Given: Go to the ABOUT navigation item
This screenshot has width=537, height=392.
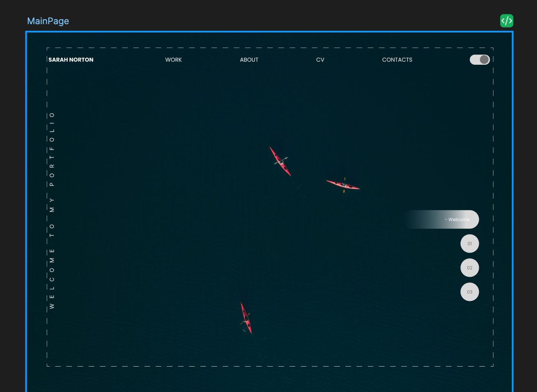Looking at the screenshot, I should point(249,60).
